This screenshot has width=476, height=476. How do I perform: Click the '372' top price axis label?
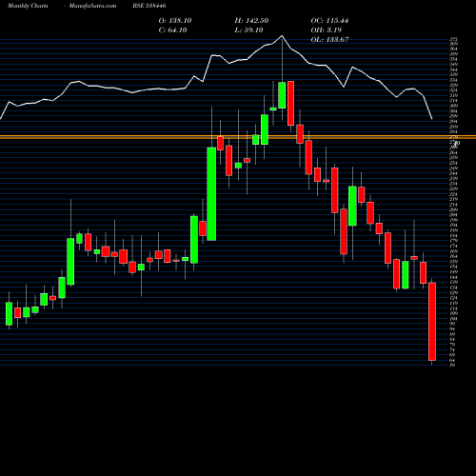click(x=453, y=40)
